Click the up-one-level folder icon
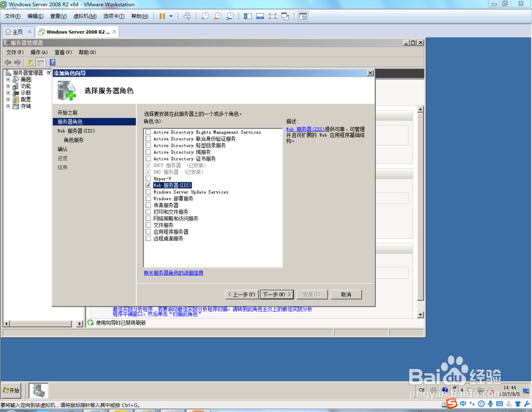Viewport: 532px width, 412px height. pos(30,62)
